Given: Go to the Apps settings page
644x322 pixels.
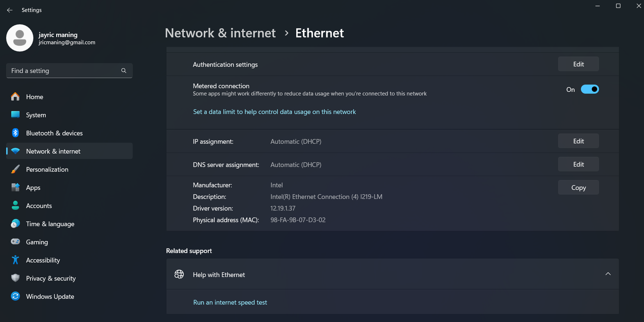Looking at the screenshot, I should pos(33,188).
